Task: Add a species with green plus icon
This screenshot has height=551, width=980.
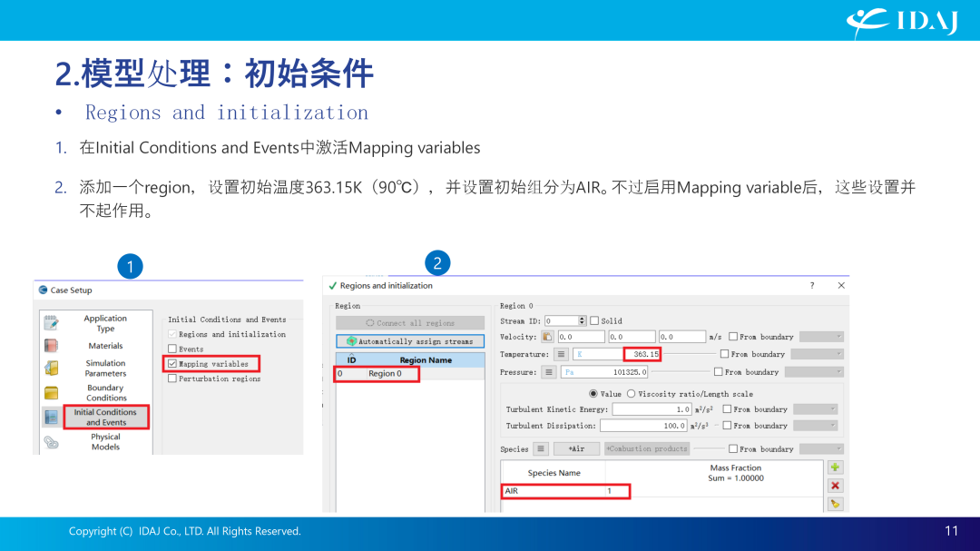Action: click(x=835, y=467)
